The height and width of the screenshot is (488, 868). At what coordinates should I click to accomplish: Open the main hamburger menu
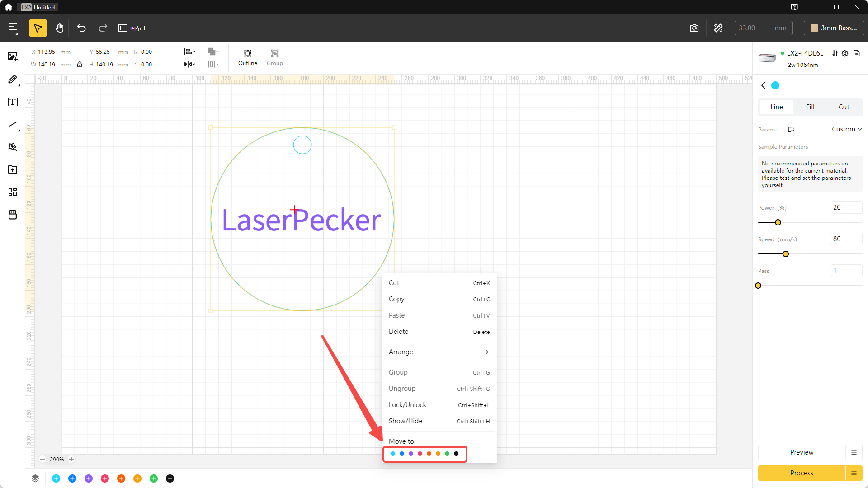(x=13, y=28)
